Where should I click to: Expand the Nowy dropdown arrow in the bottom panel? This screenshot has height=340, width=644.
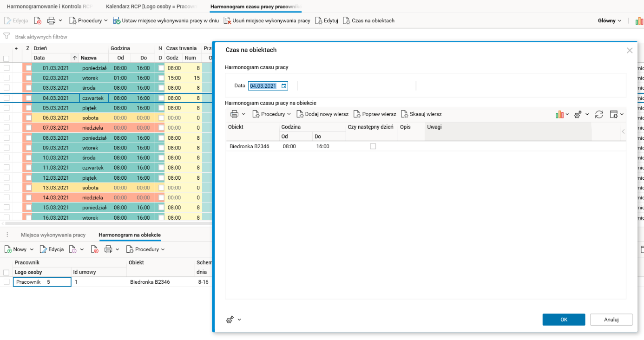pos(31,249)
